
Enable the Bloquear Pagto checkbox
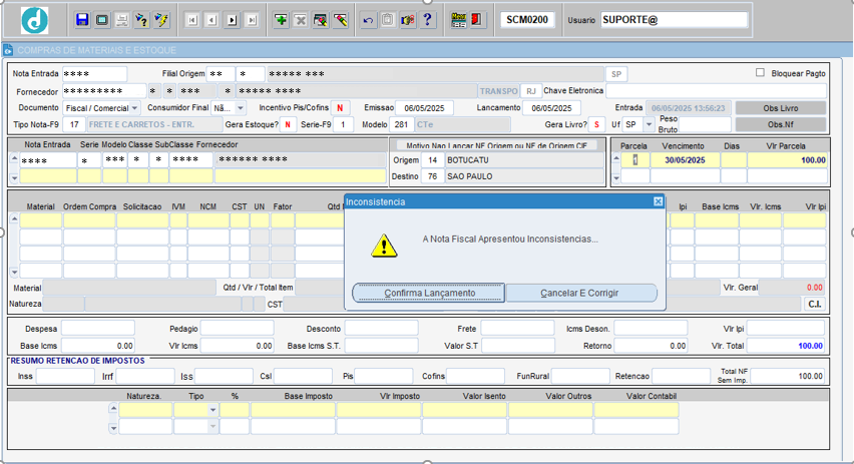coord(760,73)
